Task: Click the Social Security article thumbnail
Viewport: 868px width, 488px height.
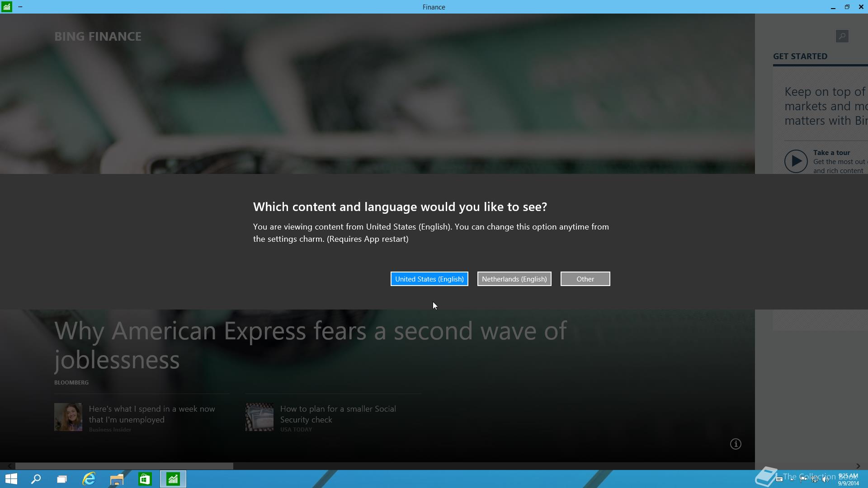Action: click(x=259, y=417)
